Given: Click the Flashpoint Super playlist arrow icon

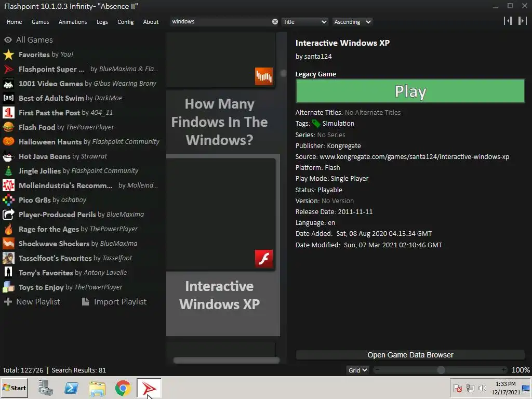Looking at the screenshot, I should coord(8,69).
